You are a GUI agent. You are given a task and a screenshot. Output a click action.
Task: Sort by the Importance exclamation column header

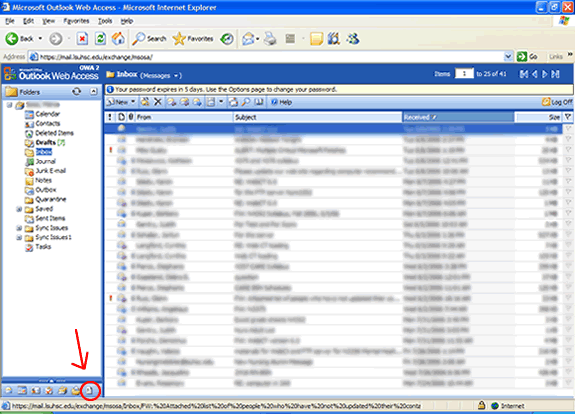110,117
